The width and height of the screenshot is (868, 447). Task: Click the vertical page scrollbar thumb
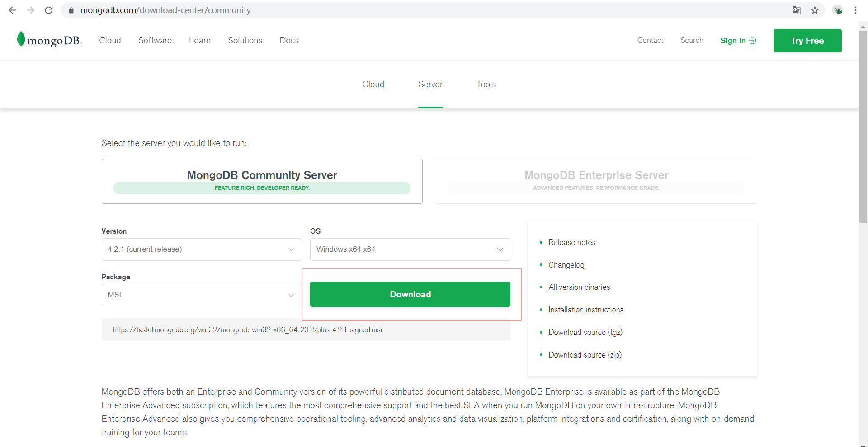(x=863, y=127)
